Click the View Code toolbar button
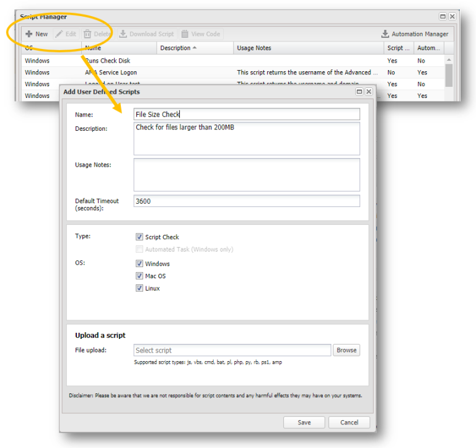The width and height of the screenshot is (476, 448). pos(200,34)
